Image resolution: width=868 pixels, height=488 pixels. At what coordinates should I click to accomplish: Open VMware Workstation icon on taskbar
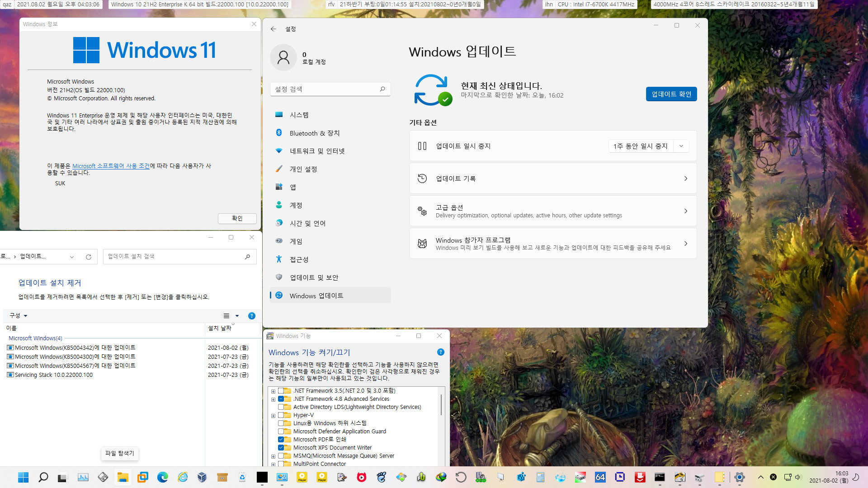pos(142,477)
